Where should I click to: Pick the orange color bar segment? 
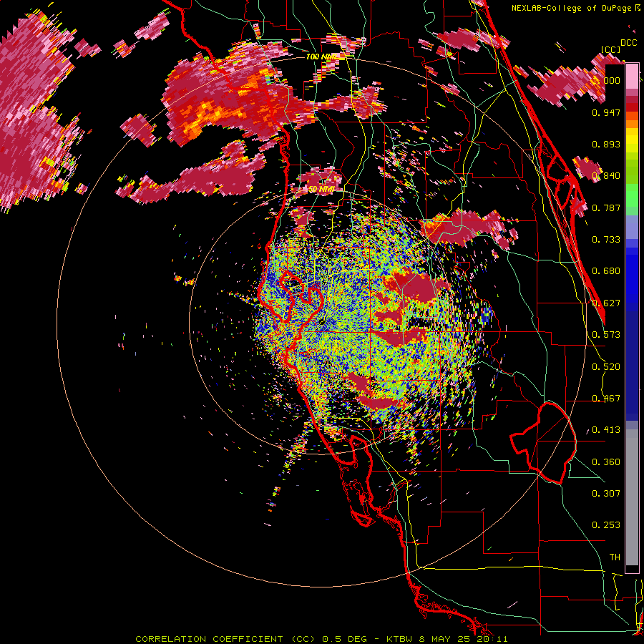[632, 124]
